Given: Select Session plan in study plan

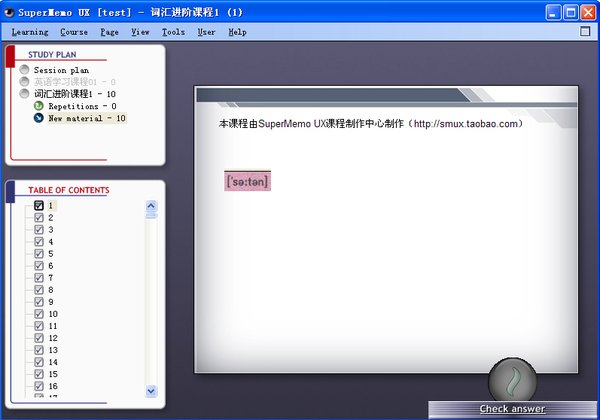Looking at the screenshot, I should [x=61, y=70].
